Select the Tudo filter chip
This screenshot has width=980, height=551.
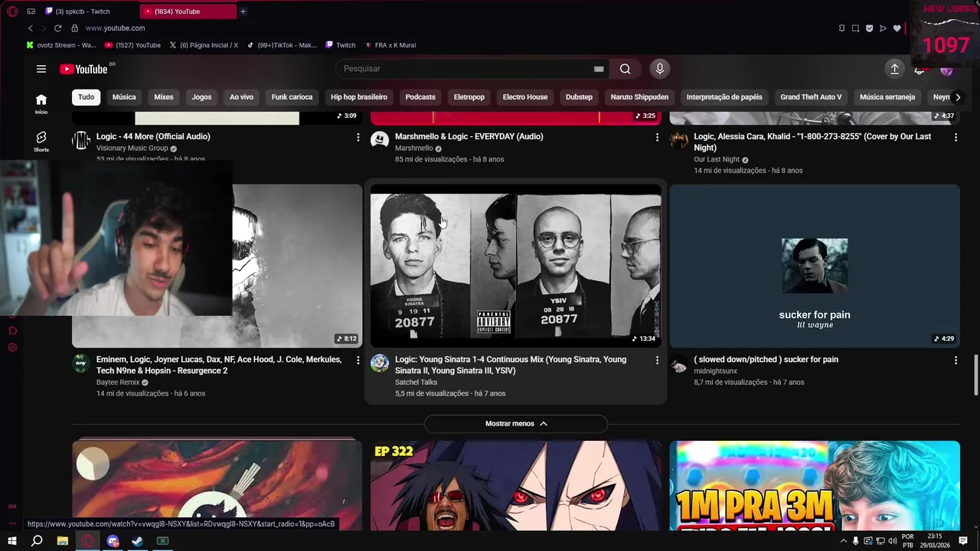click(x=86, y=97)
